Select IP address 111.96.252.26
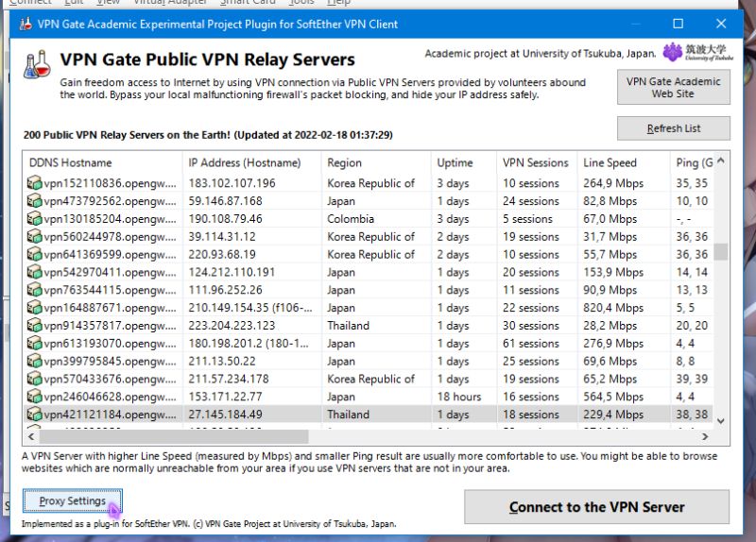Image resolution: width=756 pixels, height=542 pixels. pos(225,290)
